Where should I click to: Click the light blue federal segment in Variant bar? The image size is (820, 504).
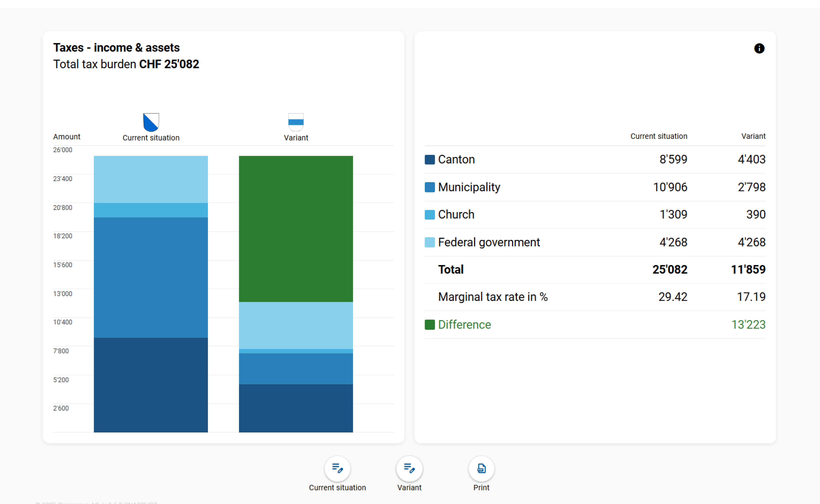296,325
